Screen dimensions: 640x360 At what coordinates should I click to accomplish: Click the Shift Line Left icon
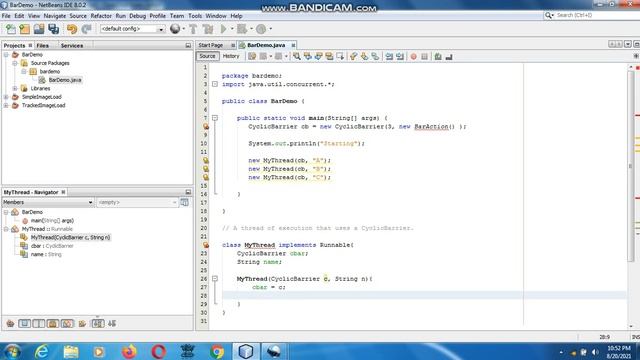pyautogui.click(x=389, y=56)
